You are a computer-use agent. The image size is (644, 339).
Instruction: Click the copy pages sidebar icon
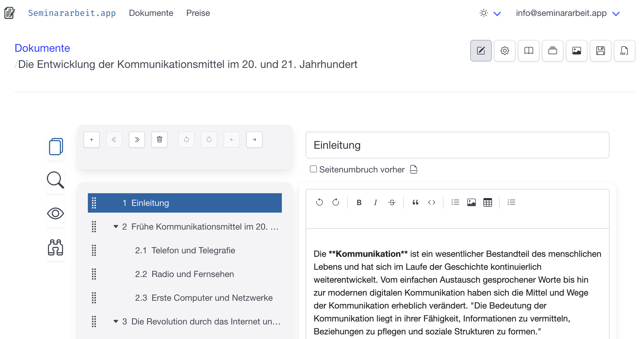pos(56,147)
